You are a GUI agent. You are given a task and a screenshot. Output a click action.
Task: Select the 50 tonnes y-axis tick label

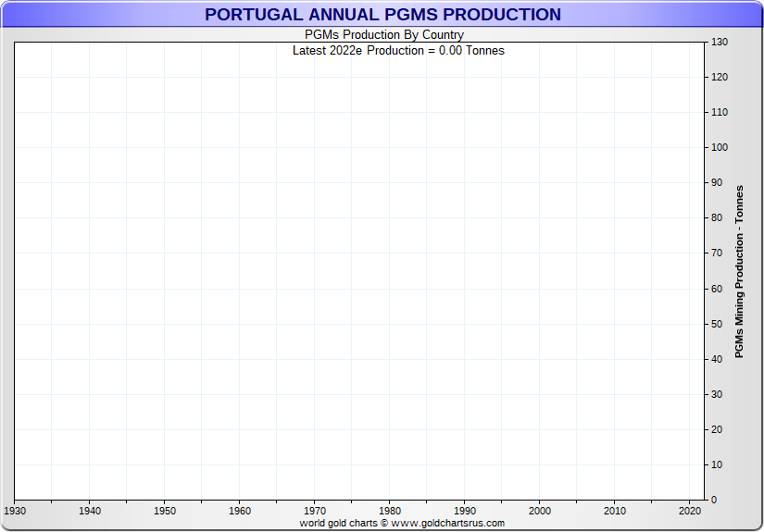click(716, 324)
